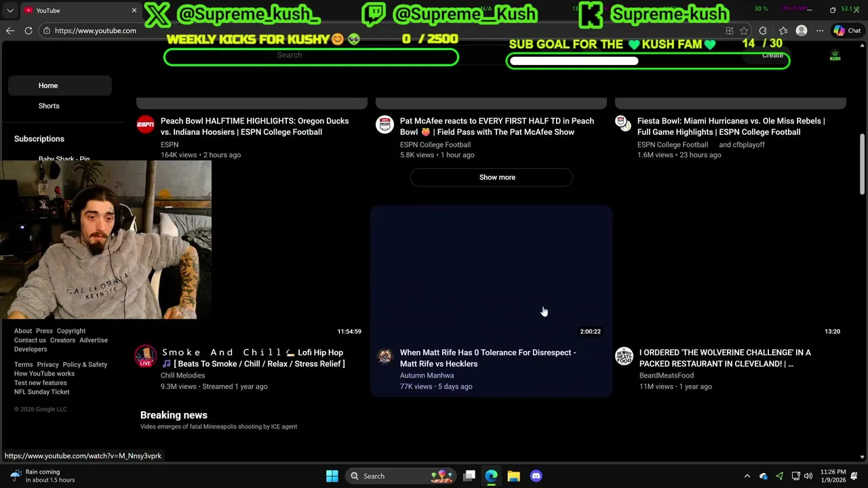Open the browser extensions puzzle icon
The height and width of the screenshot is (488, 868).
[x=763, y=30]
